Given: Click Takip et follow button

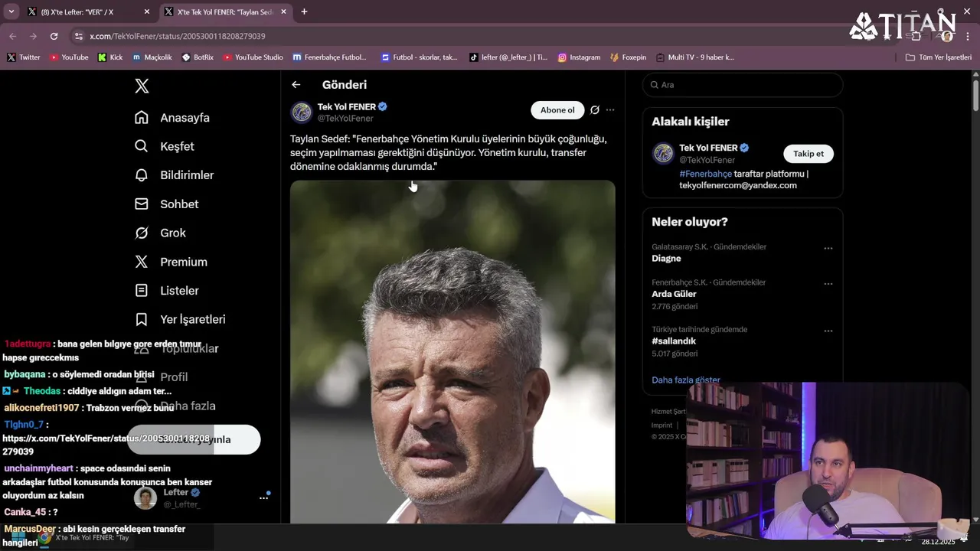Looking at the screenshot, I should tap(808, 154).
